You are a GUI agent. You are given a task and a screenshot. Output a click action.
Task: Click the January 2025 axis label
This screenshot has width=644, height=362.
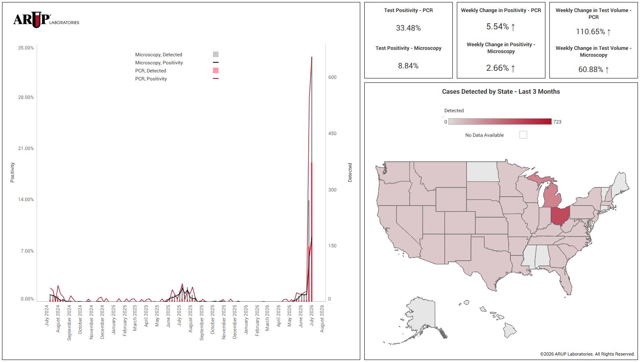click(114, 319)
